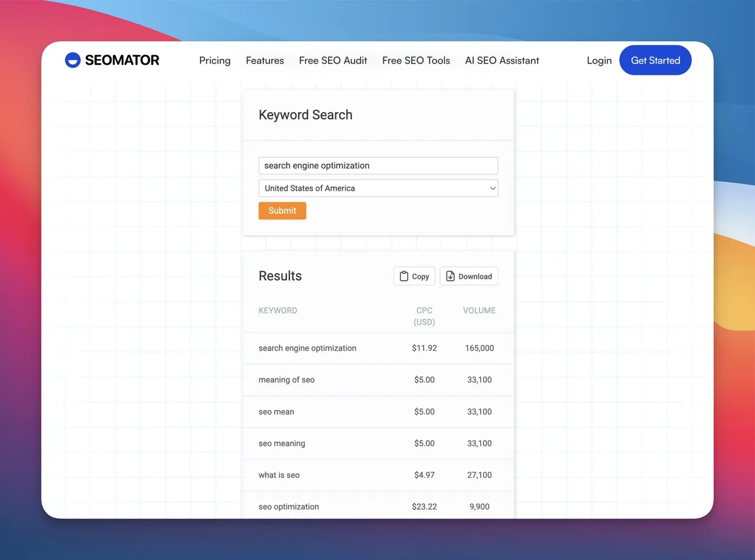Click the CPC (USD) column header
Image resolution: width=755 pixels, height=560 pixels.
click(x=424, y=317)
